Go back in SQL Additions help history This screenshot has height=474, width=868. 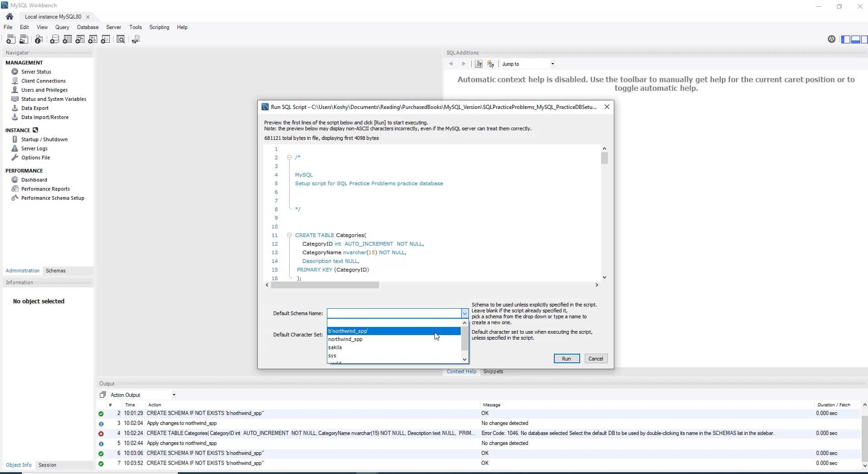pyautogui.click(x=451, y=64)
